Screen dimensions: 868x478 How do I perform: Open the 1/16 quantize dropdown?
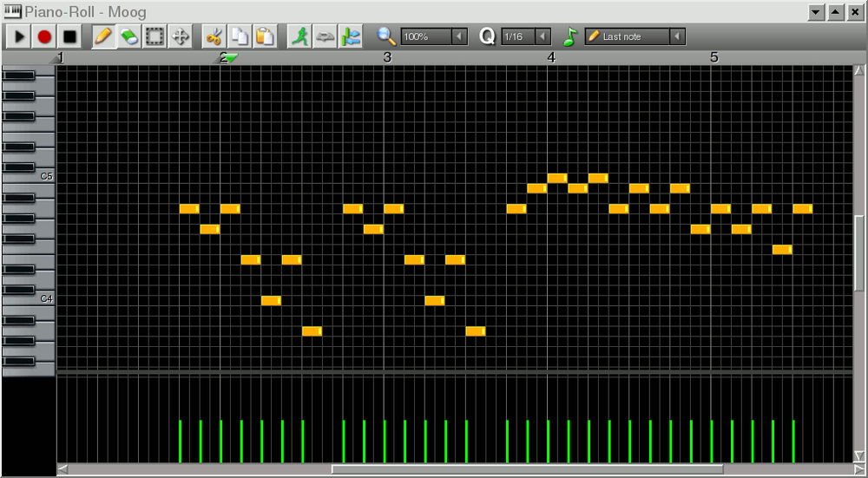[x=542, y=37]
